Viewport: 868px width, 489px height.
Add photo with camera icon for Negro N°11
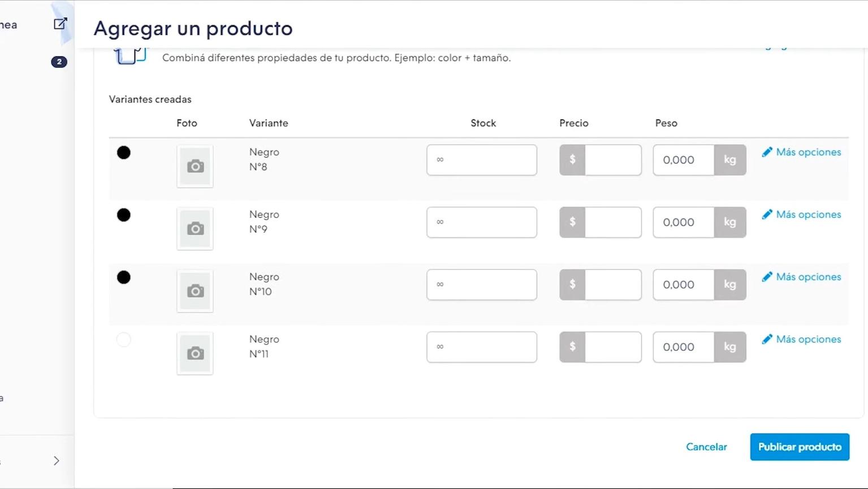(x=195, y=353)
